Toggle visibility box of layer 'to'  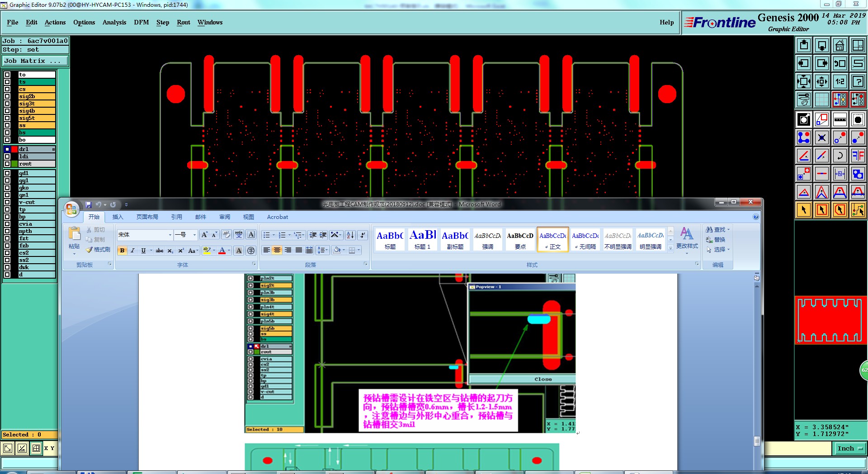[x=7, y=75]
